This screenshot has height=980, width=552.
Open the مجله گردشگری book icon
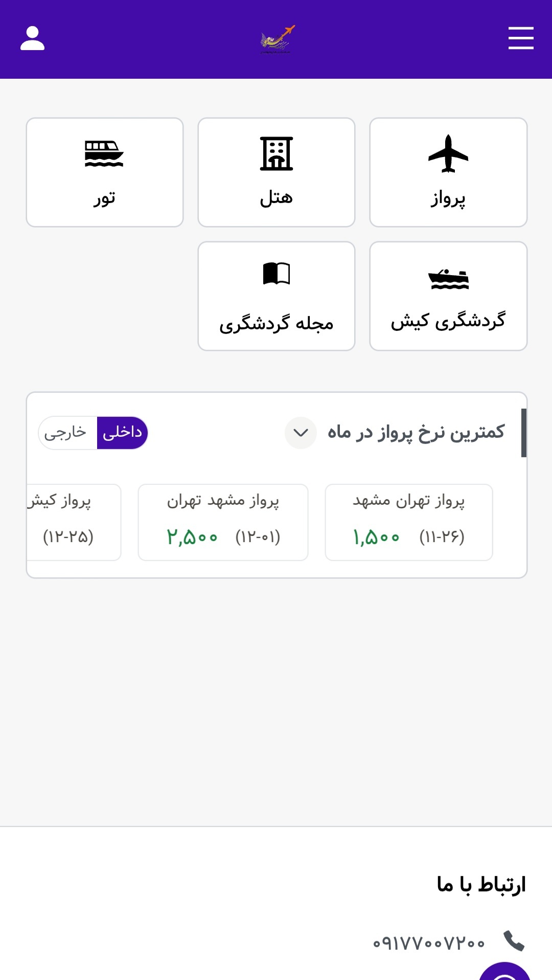[x=277, y=274]
